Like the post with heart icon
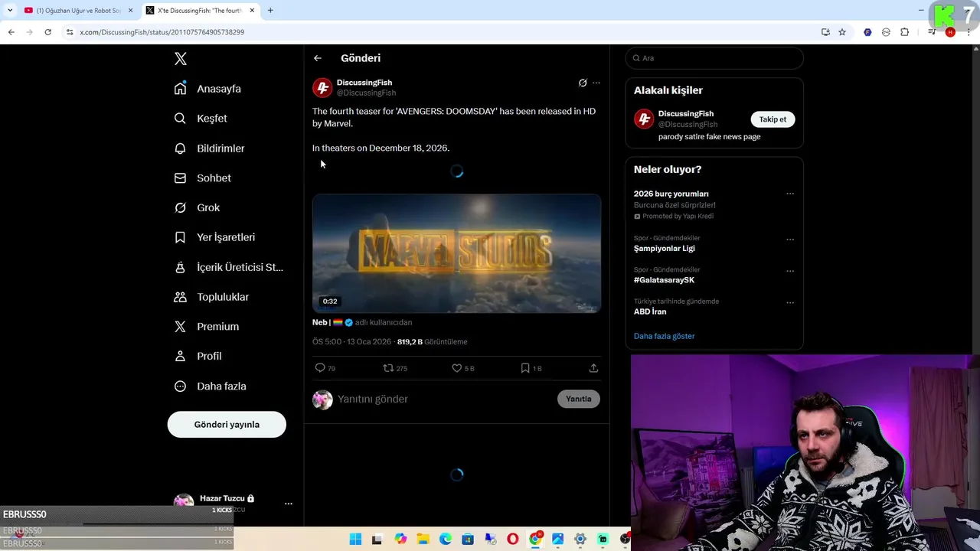 456,368
